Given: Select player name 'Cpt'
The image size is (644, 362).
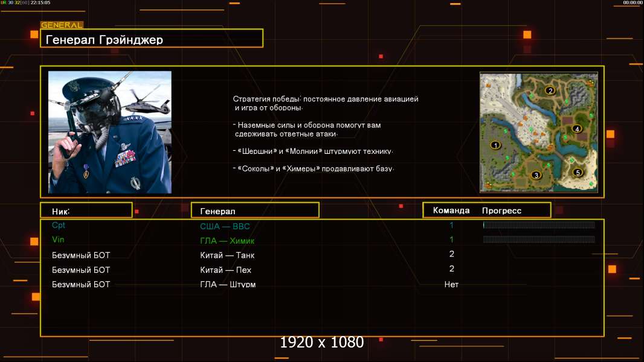Looking at the screenshot, I should point(59,225).
